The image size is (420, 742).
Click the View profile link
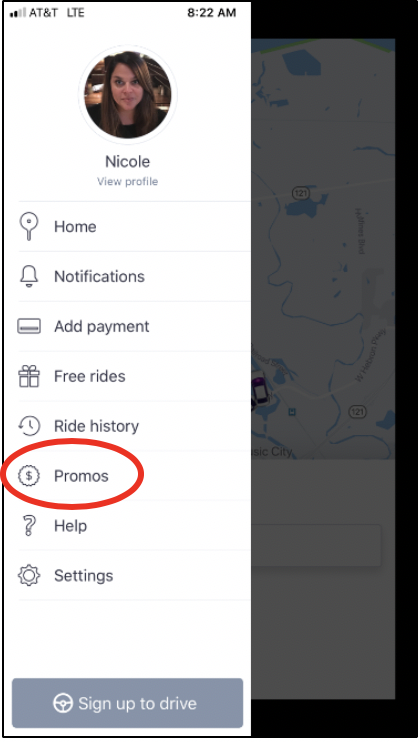(x=128, y=181)
